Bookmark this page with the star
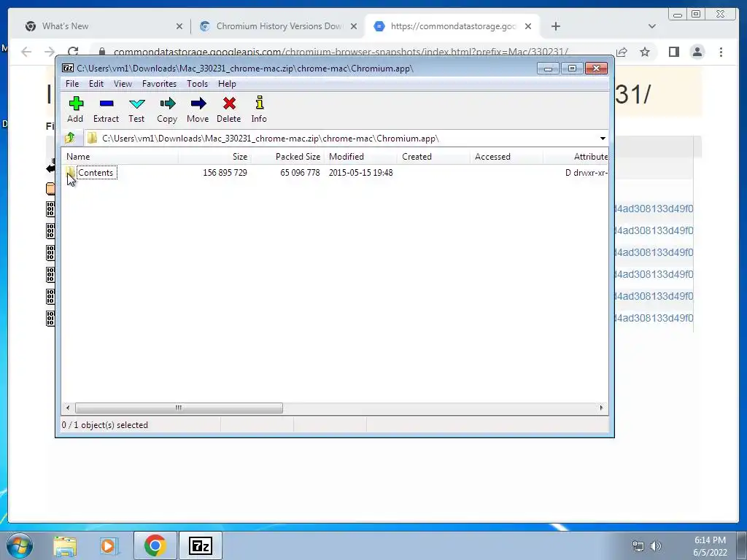 click(x=645, y=52)
